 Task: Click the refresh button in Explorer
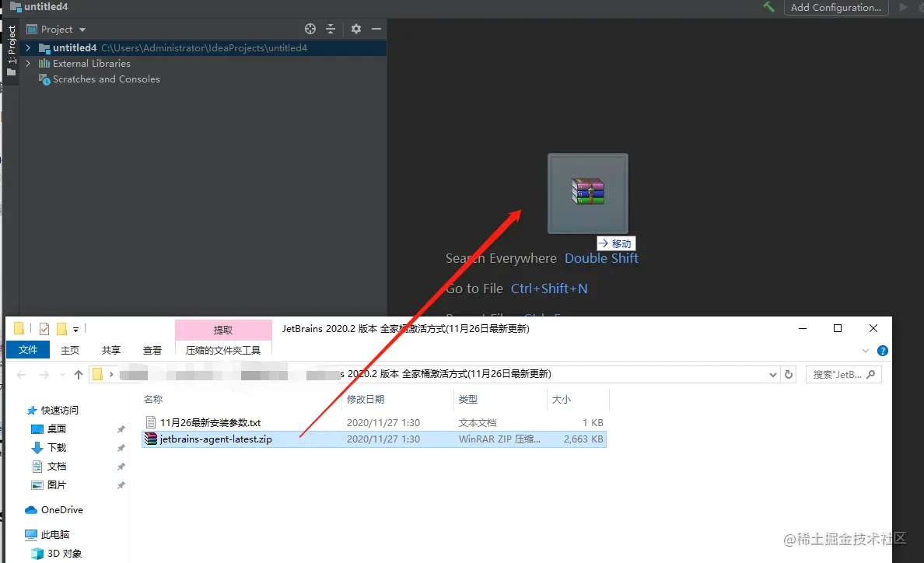tap(789, 375)
